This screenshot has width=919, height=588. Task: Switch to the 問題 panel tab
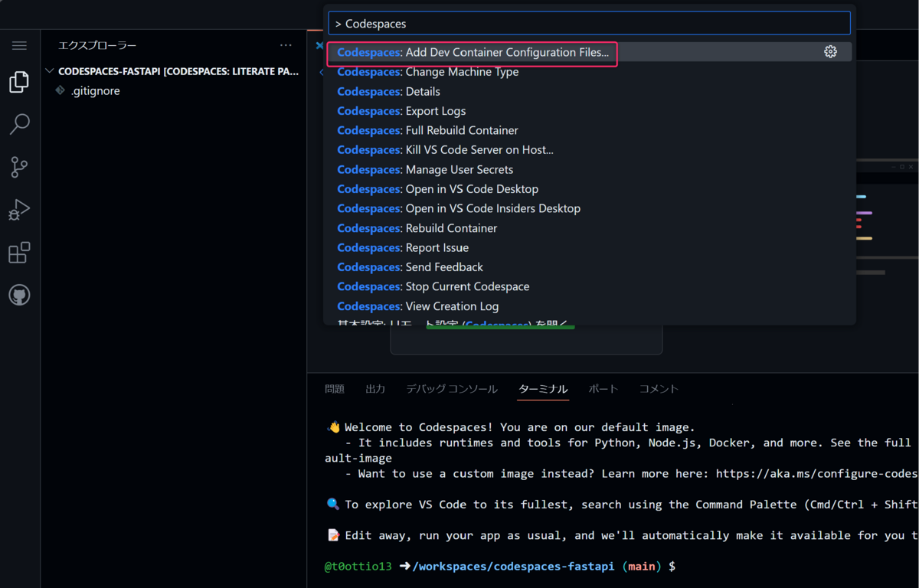tap(335, 389)
